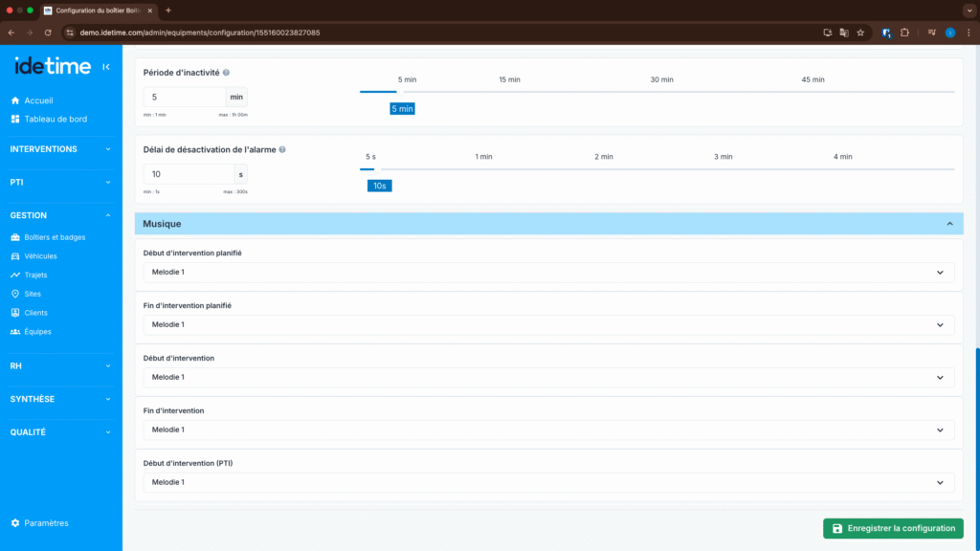980x551 pixels.
Task: Collapse the Musique section
Action: click(x=949, y=224)
